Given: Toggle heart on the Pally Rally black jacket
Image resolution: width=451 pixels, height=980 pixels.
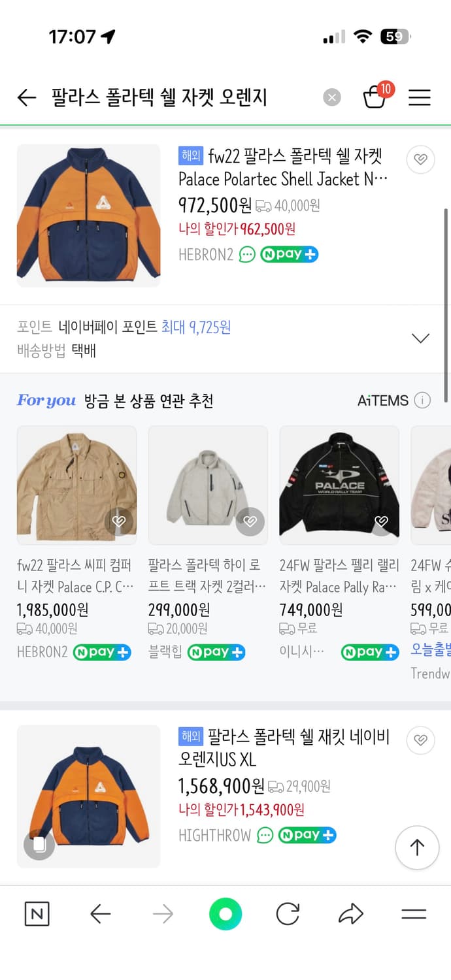Looking at the screenshot, I should tap(381, 521).
